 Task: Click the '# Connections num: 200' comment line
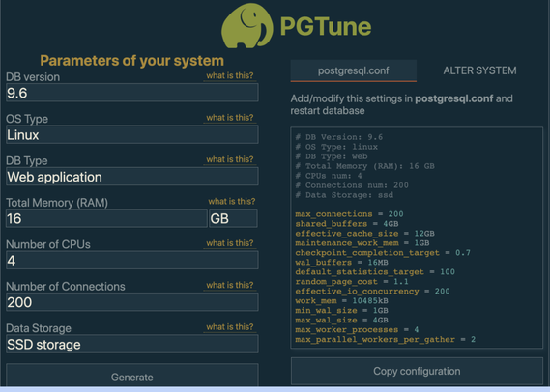pos(352,185)
